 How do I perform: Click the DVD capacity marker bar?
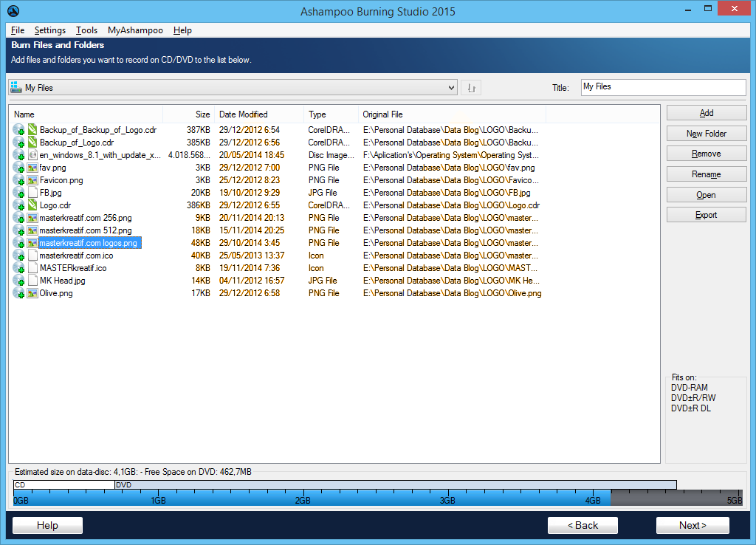(396, 484)
